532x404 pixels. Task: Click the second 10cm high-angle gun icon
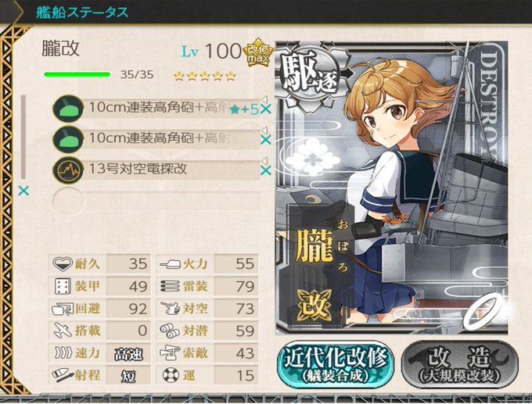pyautogui.click(x=68, y=139)
